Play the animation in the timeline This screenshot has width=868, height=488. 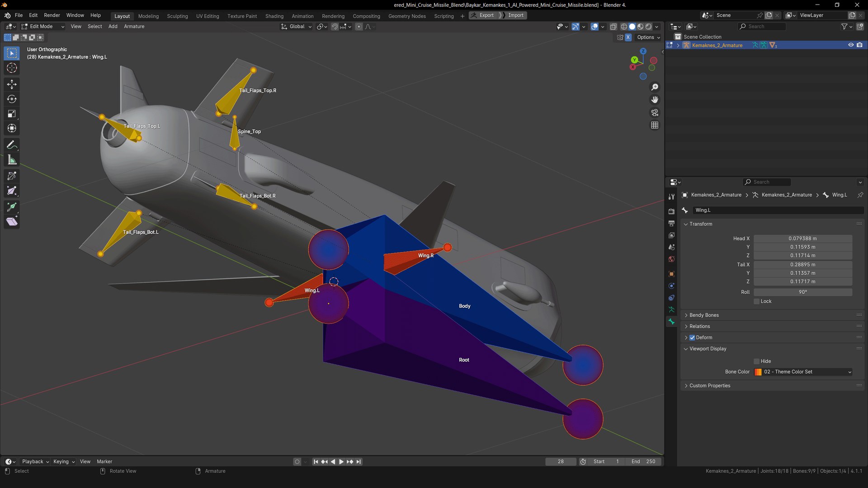pyautogui.click(x=341, y=462)
